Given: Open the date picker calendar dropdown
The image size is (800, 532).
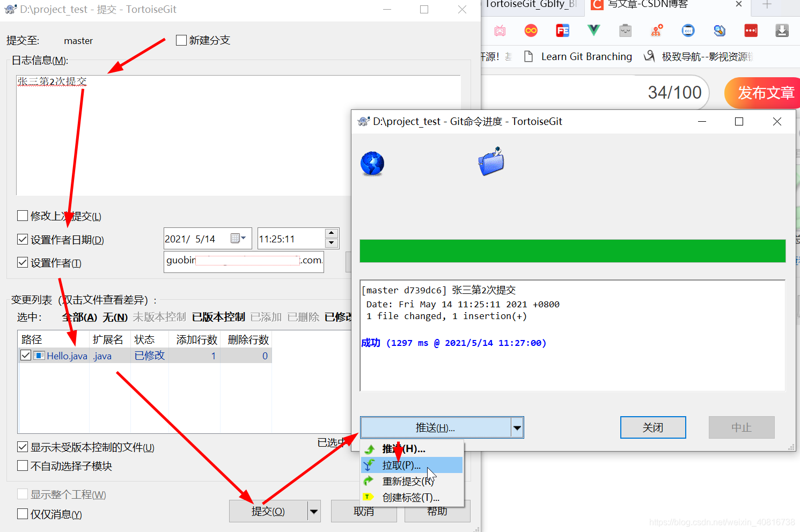Looking at the screenshot, I should 243,238.
